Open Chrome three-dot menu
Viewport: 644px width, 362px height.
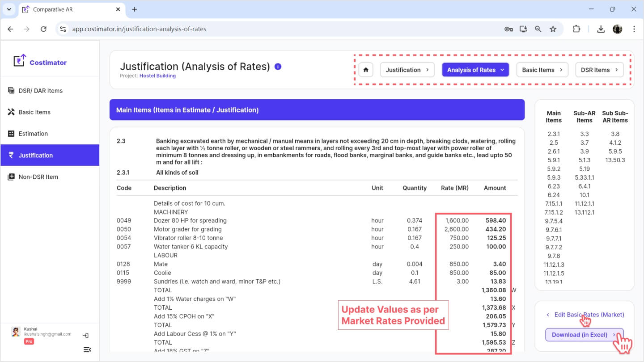click(x=634, y=29)
